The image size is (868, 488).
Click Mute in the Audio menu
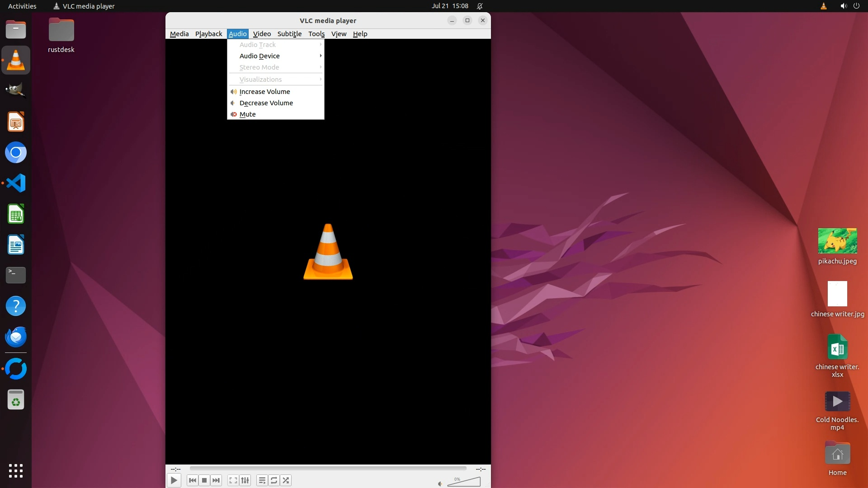(248, 114)
